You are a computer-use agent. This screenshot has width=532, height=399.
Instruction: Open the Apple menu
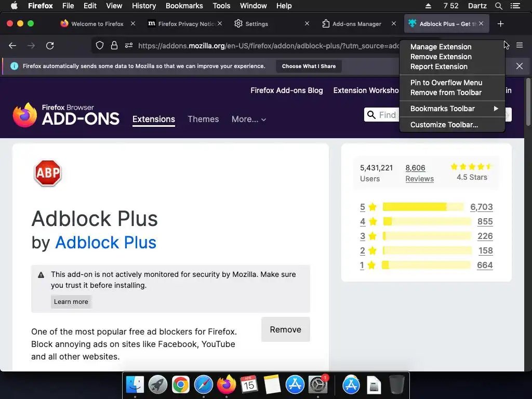pos(14,6)
